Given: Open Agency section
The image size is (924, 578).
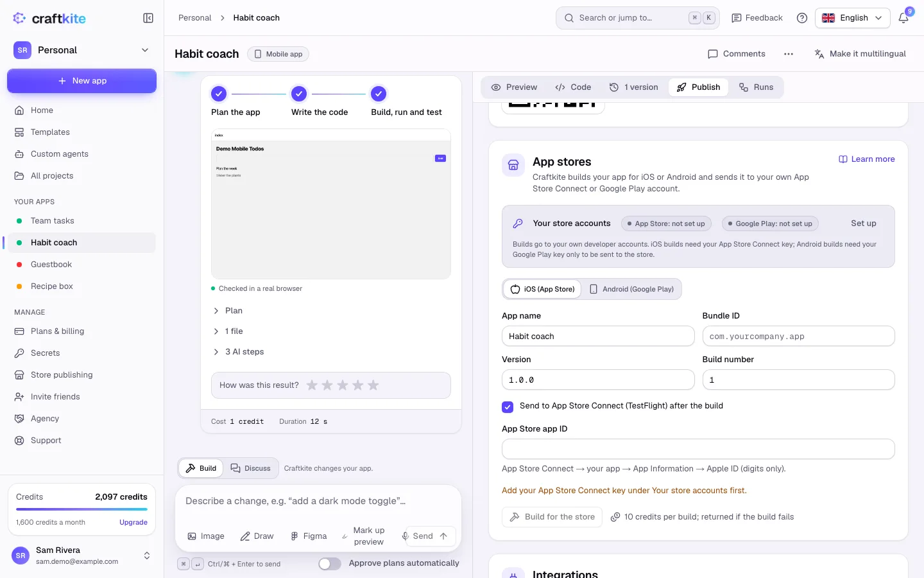Looking at the screenshot, I should tap(81, 419).
